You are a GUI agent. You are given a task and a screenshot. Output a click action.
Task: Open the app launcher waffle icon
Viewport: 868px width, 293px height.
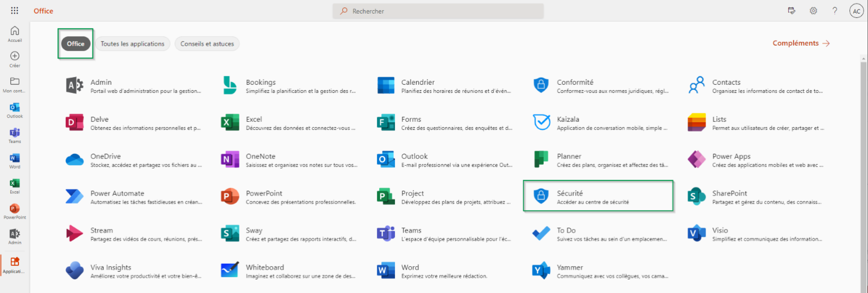pos(15,10)
